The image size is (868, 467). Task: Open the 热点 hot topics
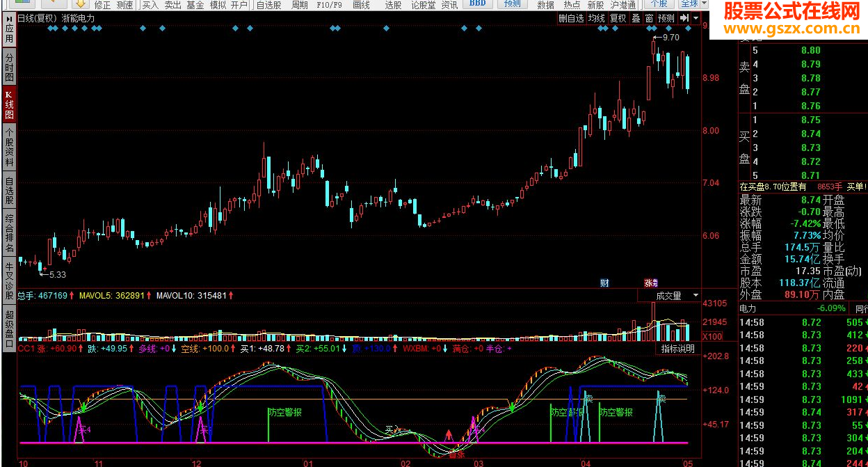572,4
